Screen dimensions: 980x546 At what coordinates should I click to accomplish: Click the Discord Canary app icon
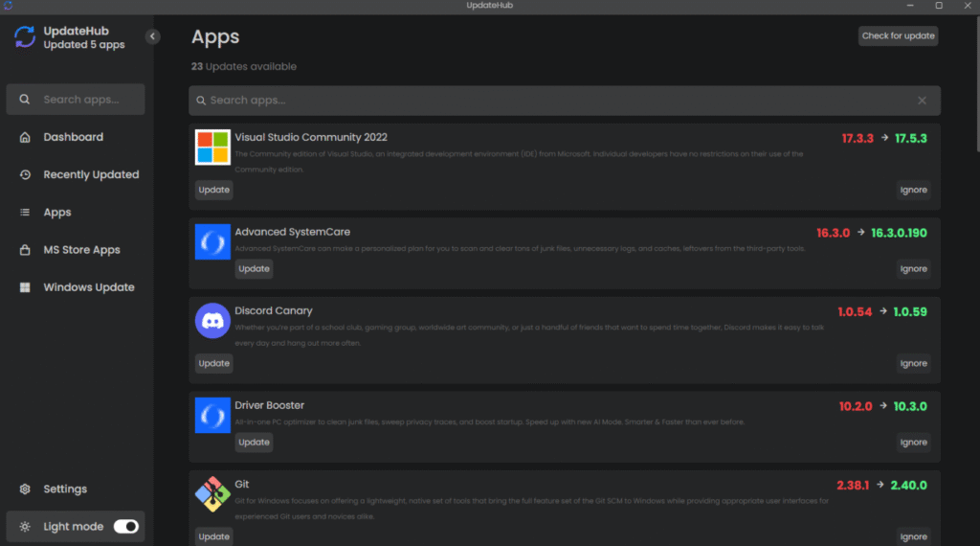pos(212,320)
